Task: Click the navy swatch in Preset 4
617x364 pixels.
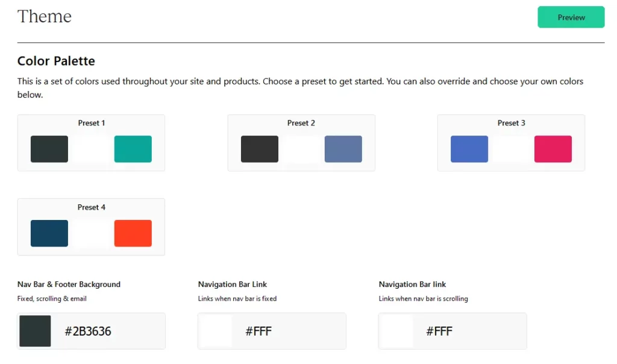Action: click(49, 233)
